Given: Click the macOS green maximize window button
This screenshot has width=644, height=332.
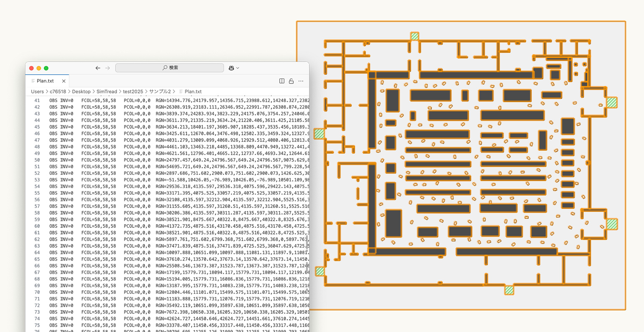Looking at the screenshot, I should point(46,68).
